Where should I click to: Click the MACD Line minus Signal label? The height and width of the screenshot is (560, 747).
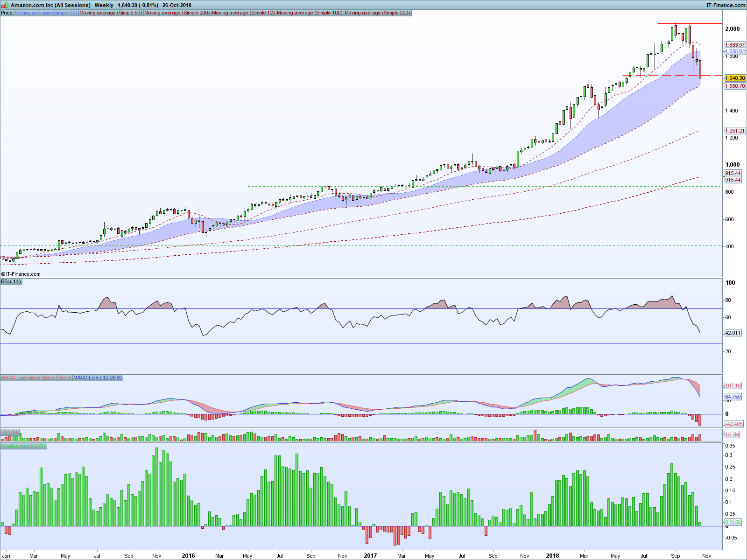[28, 378]
